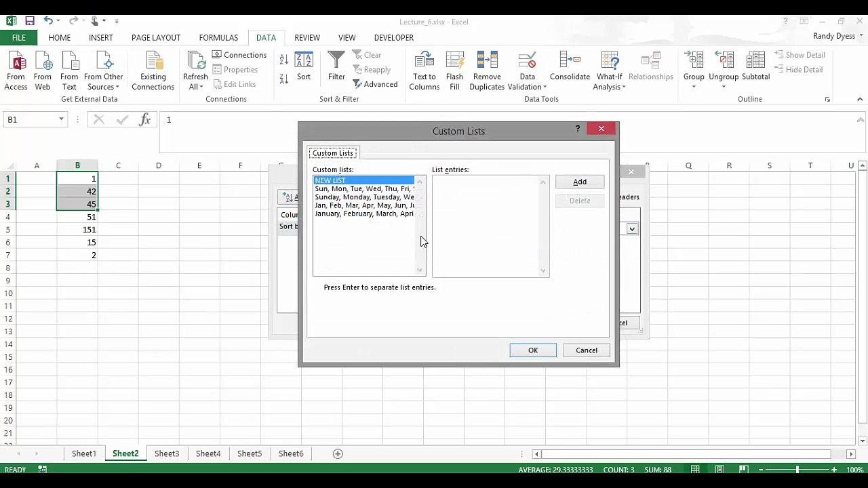
Task: Open Existing Connections
Action: click(x=153, y=70)
